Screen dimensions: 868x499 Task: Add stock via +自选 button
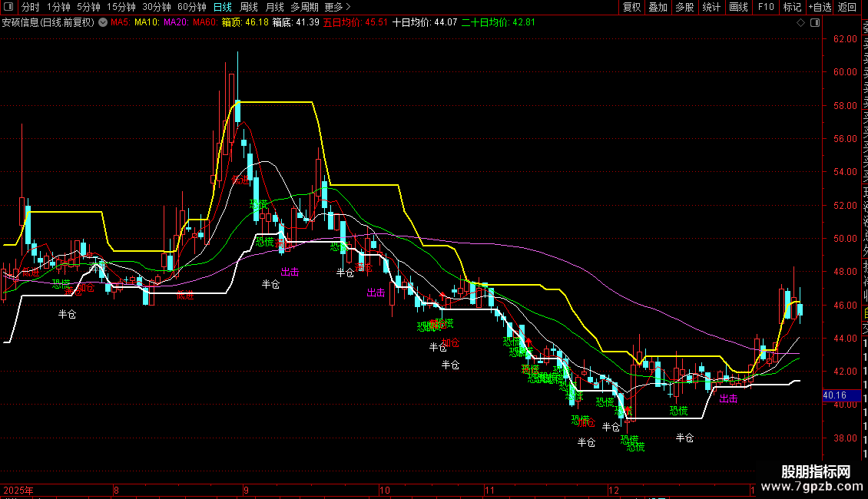click(820, 8)
